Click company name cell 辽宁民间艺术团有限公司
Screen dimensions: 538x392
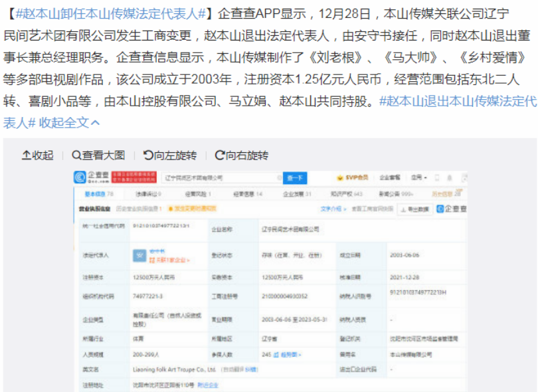point(290,229)
